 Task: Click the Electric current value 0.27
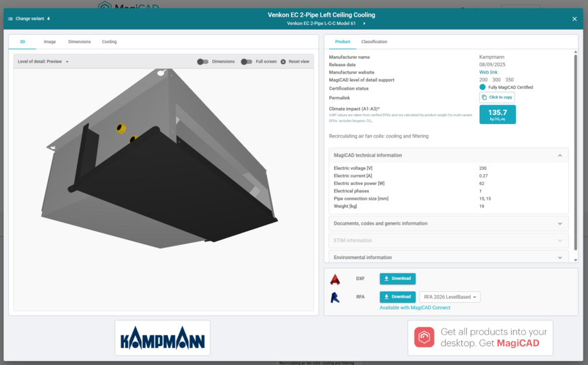483,176
